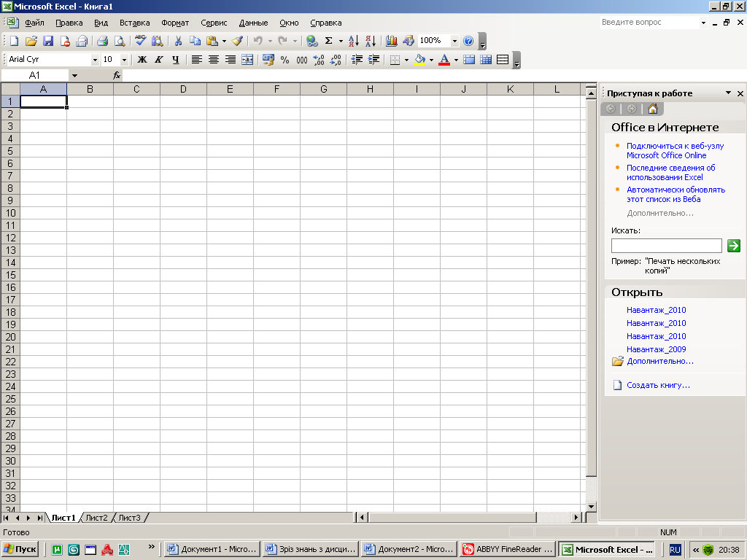Screen dimensions: 747x560
Task: Open the AutoSum functions dropdown arrow
Action: 341,41
